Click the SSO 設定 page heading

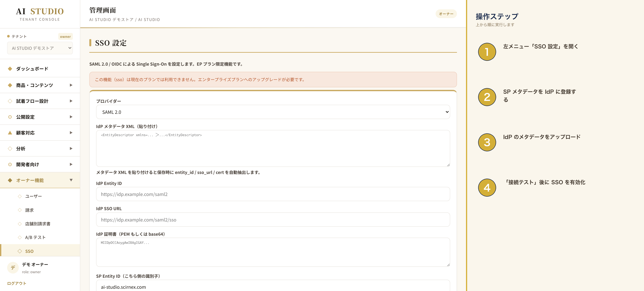point(111,43)
